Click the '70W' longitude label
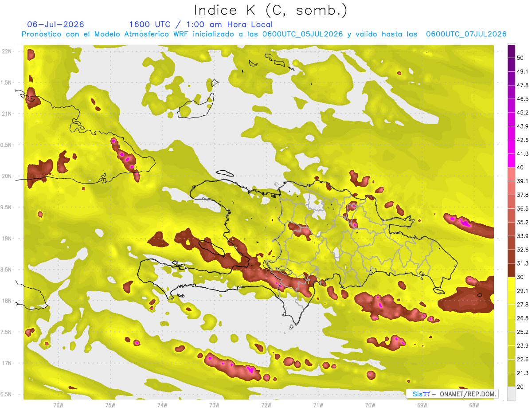Image resolution: width=532 pixels, height=411 pixels. (x=370, y=405)
